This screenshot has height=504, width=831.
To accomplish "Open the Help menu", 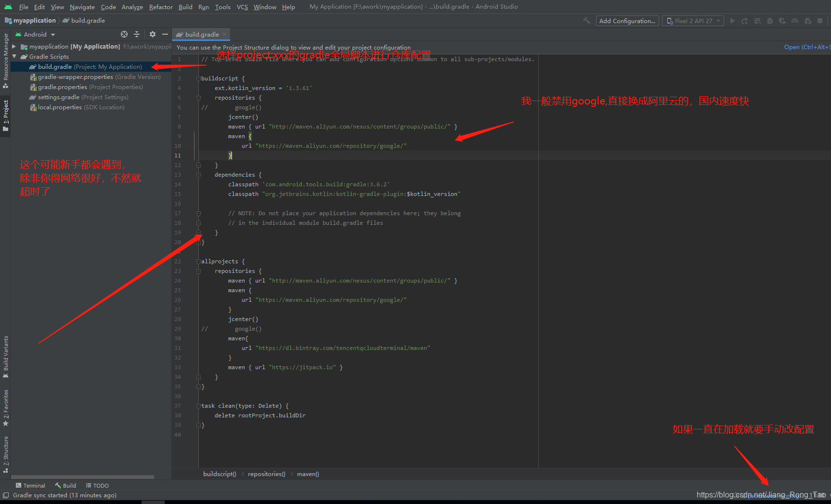I will click(288, 7).
